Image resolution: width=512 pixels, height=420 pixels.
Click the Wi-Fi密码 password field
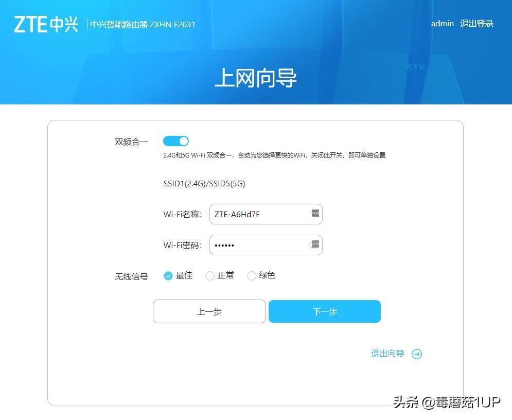pos(266,245)
